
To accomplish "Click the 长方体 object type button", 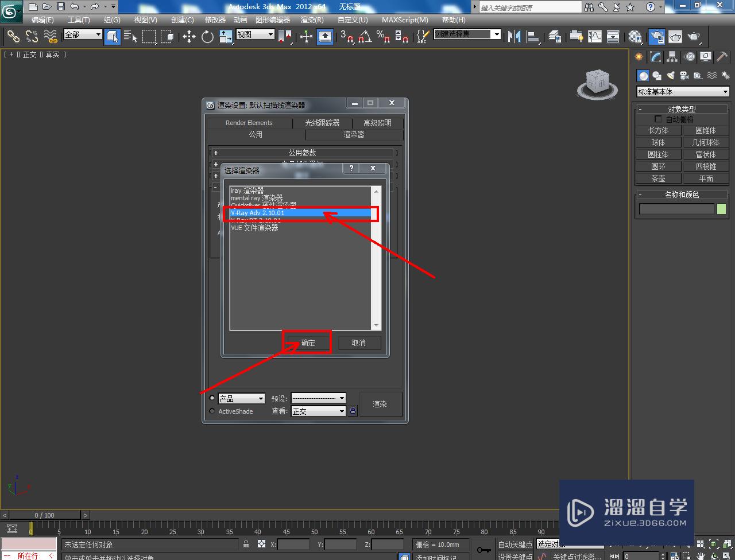I will click(x=658, y=130).
